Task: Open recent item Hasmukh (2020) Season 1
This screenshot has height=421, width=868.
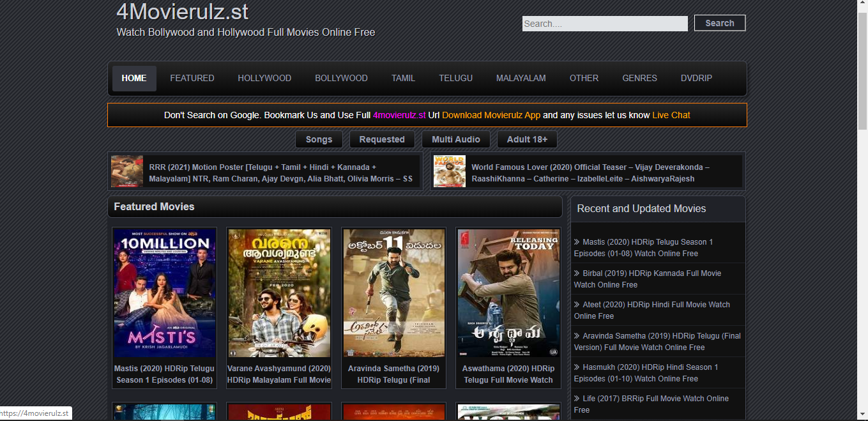Action: pyautogui.click(x=646, y=373)
